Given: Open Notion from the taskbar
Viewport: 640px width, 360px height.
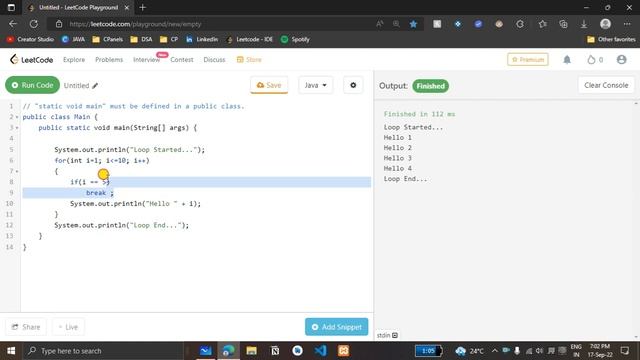Looking at the screenshot, I should (x=275, y=351).
